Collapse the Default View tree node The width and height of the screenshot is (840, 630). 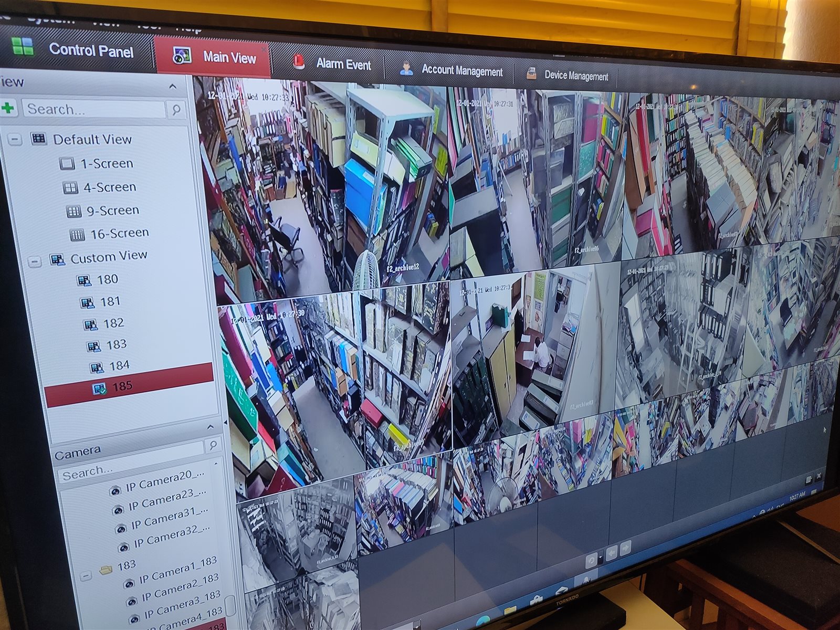(15, 140)
